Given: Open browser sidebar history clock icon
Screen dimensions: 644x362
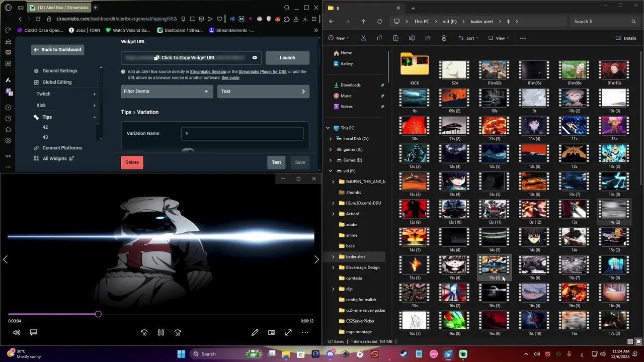Looking at the screenshot, I should coord(8,119).
